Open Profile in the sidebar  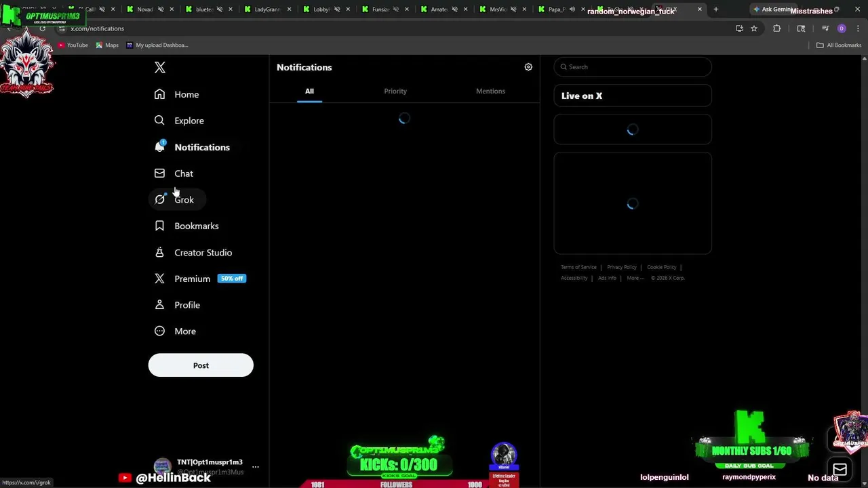click(177, 305)
